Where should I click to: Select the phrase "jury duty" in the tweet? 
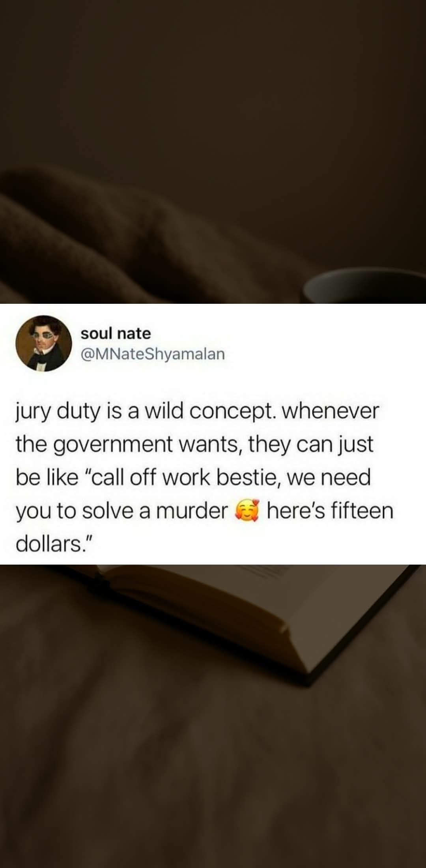point(58,412)
